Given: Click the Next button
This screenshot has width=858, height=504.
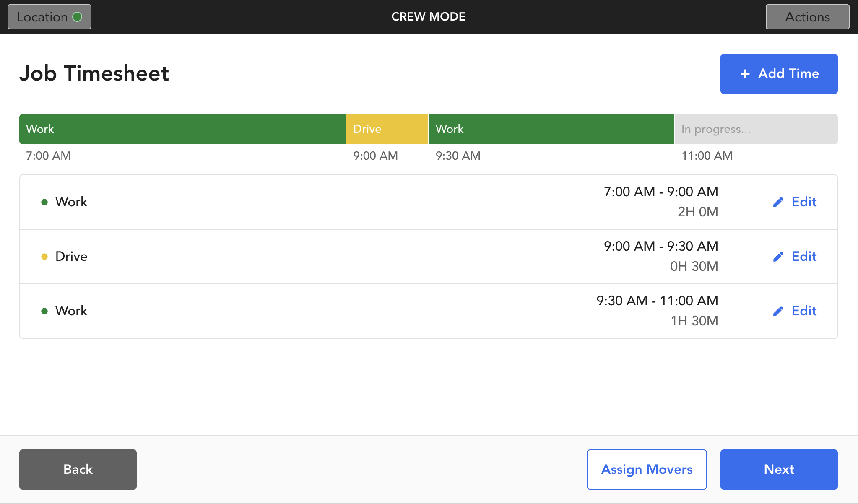Looking at the screenshot, I should tap(779, 470).
